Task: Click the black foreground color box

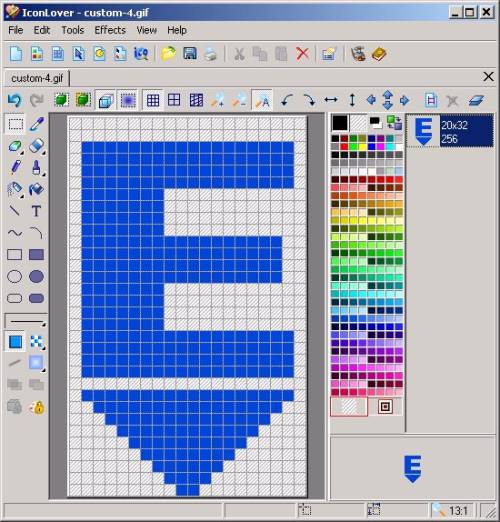Action: 340,123
